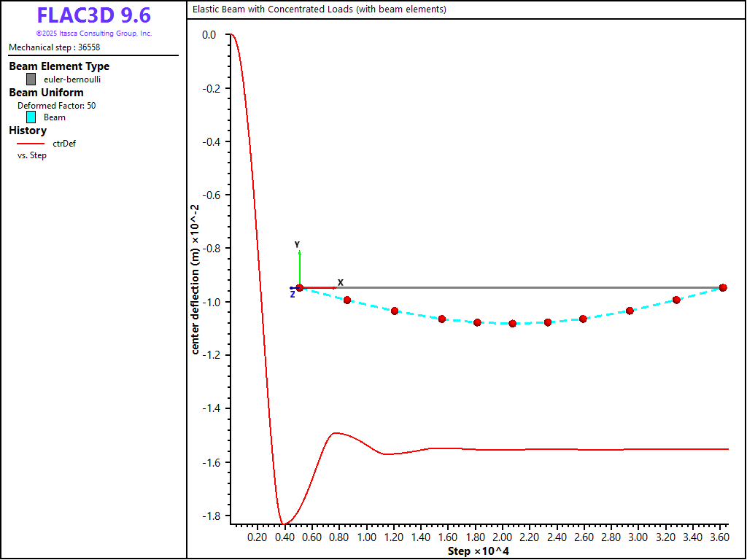Screen dimensions: 747x560
Task: Click the red ctrDef legend line sample
Action: click(31, 144)
